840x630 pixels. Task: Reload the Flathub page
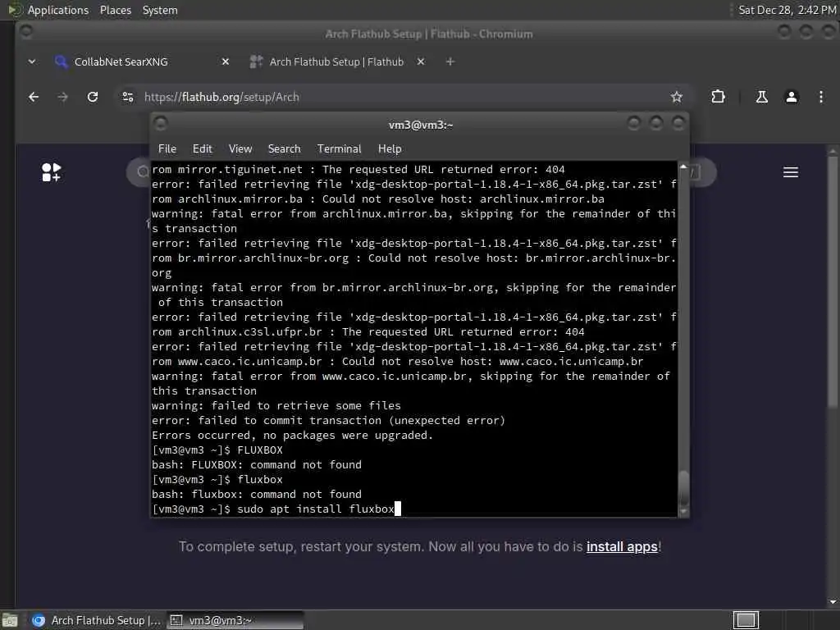coord(93,97)
